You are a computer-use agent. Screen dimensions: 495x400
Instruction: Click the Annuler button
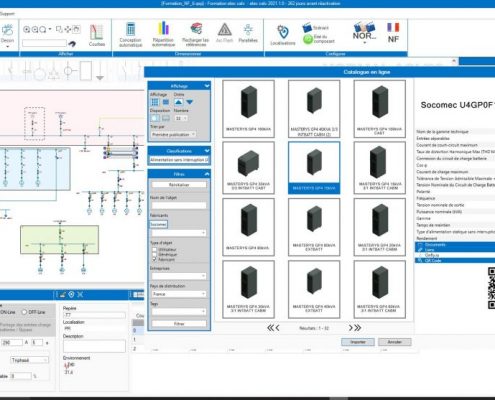[x=394, y=342]
